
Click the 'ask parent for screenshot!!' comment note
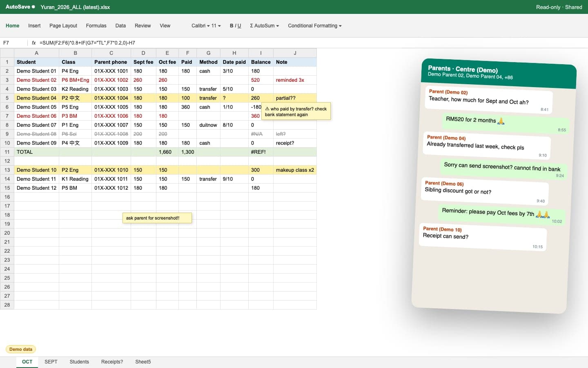pos(157,218)
